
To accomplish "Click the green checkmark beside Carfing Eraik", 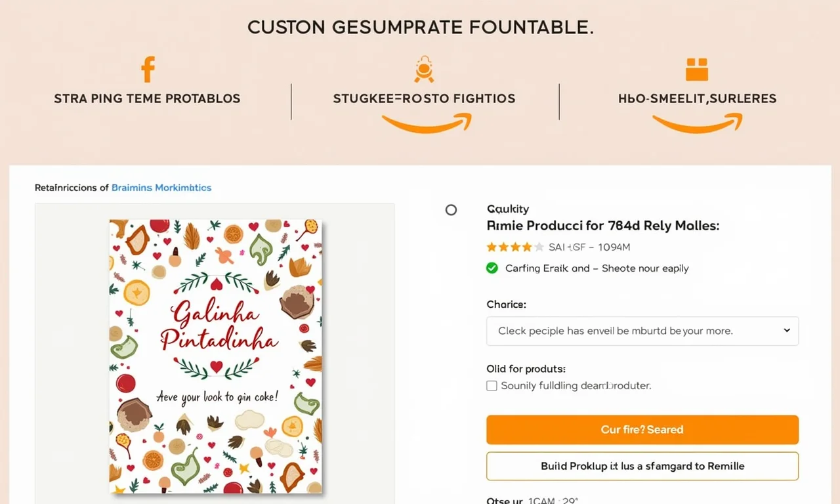I will point(492,268).
